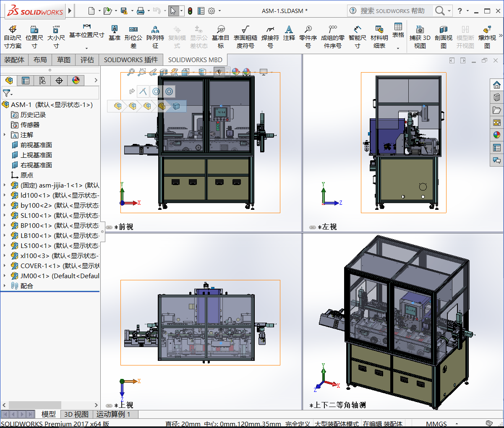Click the *前视 viewport label link icon
Viewport: 504px width, 428px height.
[x=109, y=227]
